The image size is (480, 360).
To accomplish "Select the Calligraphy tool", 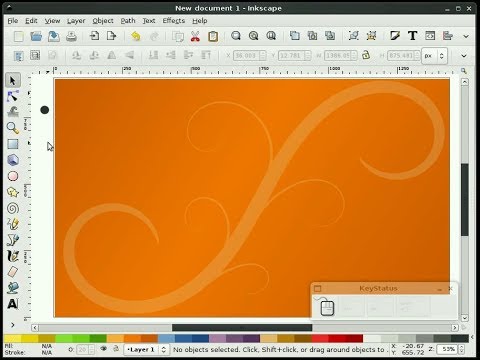I will pyautogui.click(x=13, y=256).
